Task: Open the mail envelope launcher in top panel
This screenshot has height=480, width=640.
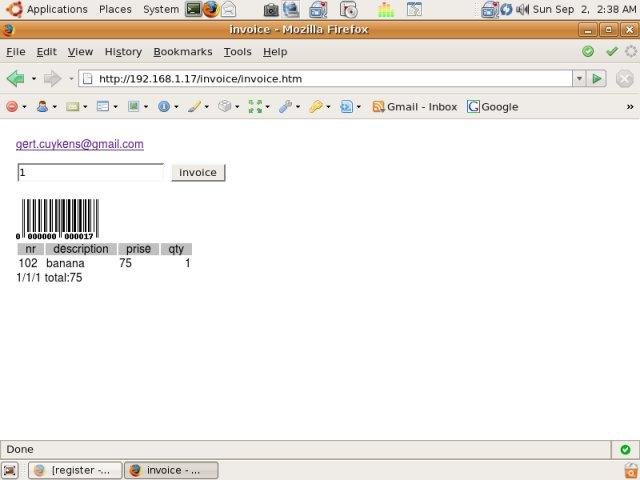Action: click(228, 9)
